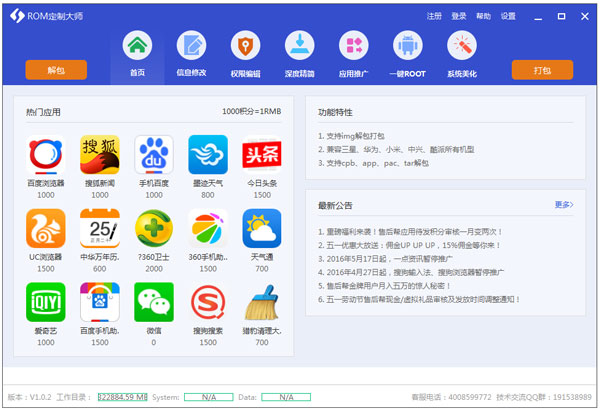Screen dimensions: 600x410
Task: Open the 应用推广 app promotion icon
Action: coord(354,45)
